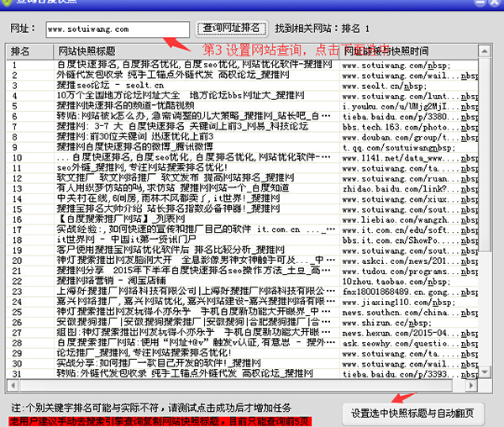Click URL cell www.liebiao.com/wangzh
The image size is (504, 427).
tap(410, 219)
